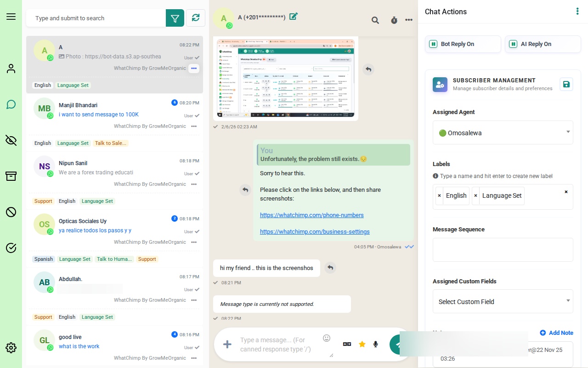Open the resolved checkmark icon in sidebar

click(x=11, y=248)
